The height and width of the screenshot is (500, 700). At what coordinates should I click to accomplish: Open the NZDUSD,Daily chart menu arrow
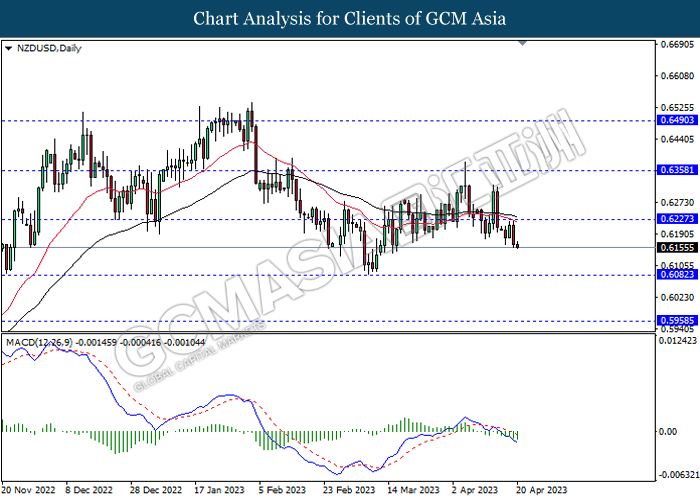(8, 48)
